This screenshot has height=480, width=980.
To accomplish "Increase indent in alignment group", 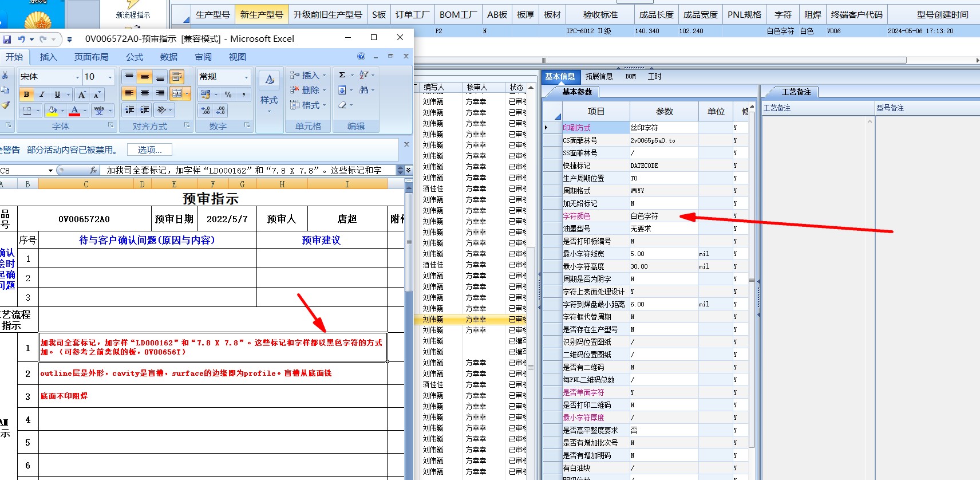I will (x=145, y=109).
